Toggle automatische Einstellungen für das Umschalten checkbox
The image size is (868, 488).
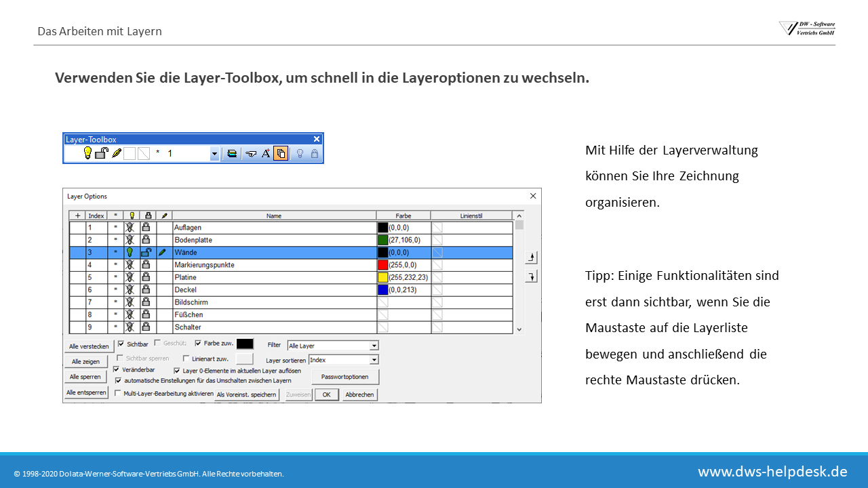click(119, 380)
